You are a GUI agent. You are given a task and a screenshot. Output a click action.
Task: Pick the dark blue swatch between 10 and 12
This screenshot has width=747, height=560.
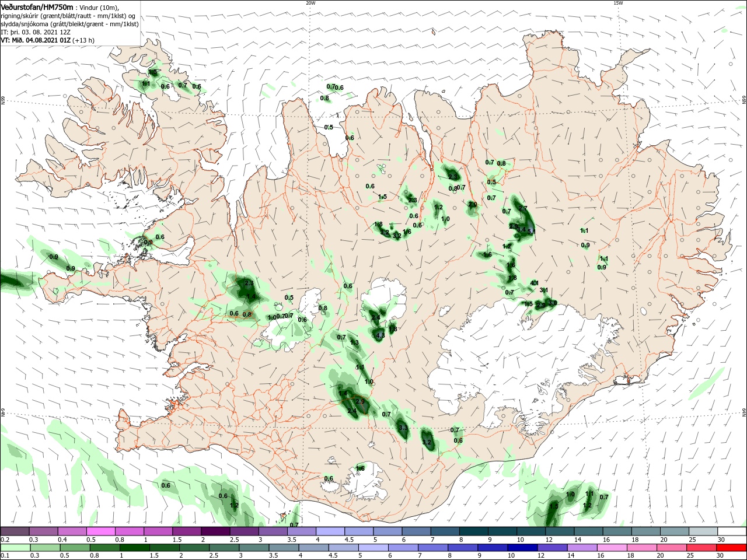pos(521,548)
